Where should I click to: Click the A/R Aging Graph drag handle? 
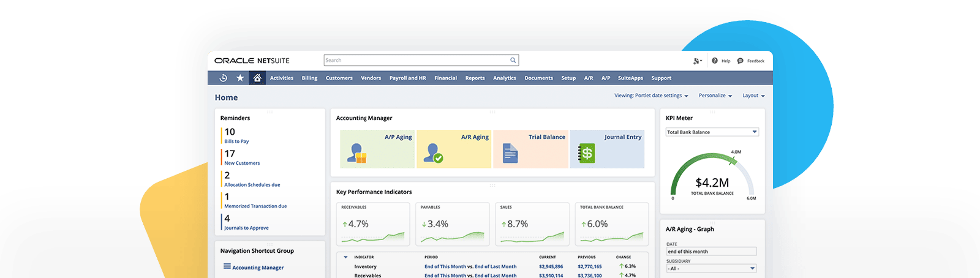(x=712, y=223)
